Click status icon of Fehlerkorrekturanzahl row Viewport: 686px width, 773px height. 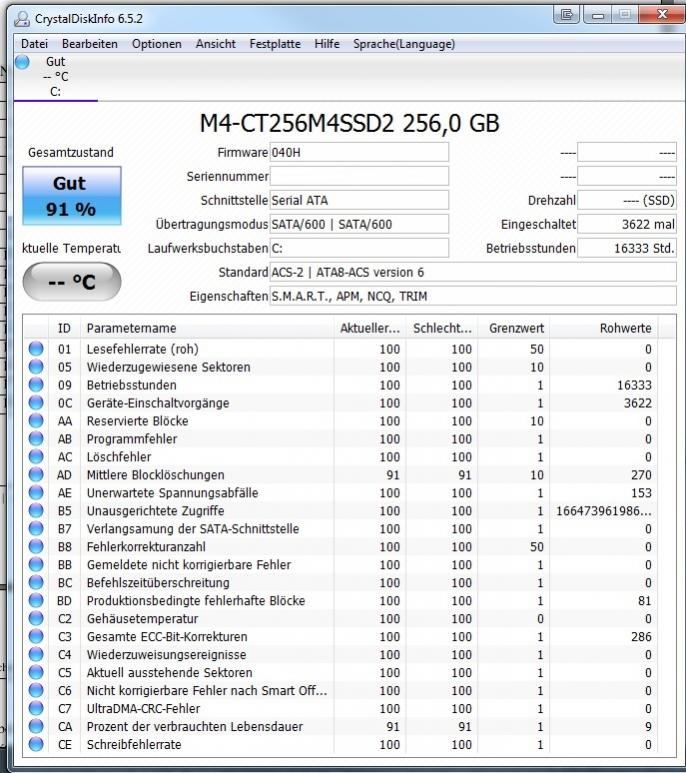[36, 547]
